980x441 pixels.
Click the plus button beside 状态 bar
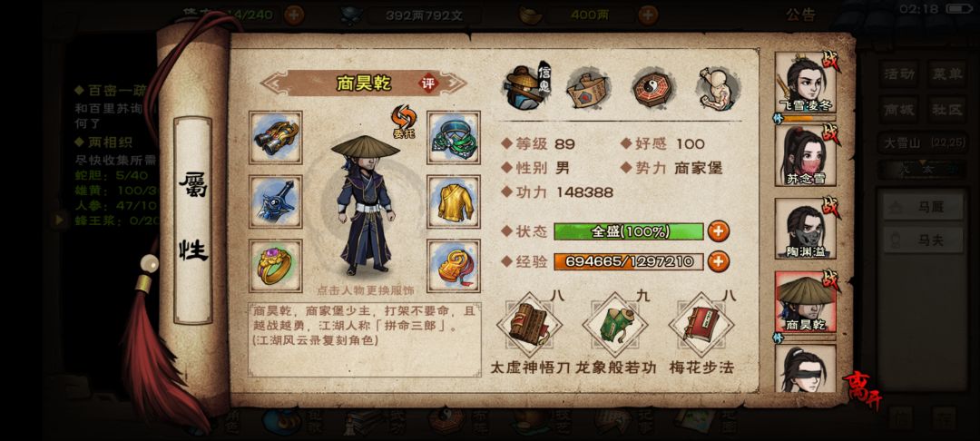718,231
